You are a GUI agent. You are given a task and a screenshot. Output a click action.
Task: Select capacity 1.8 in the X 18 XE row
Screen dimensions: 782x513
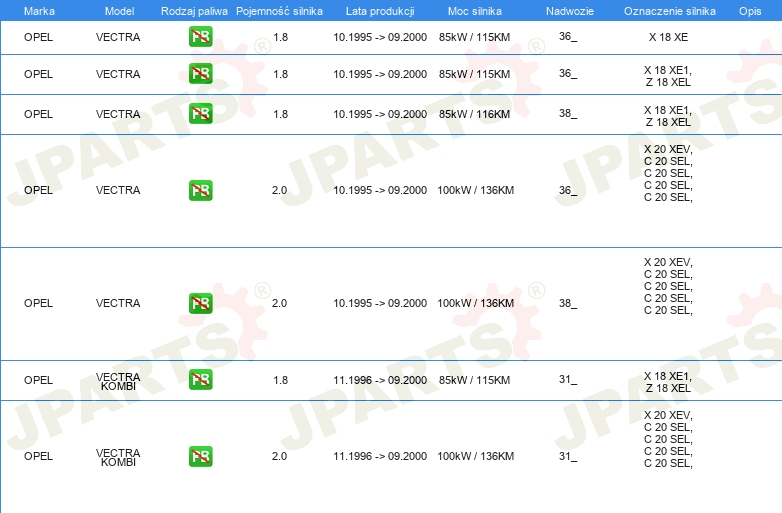point(280,37)
